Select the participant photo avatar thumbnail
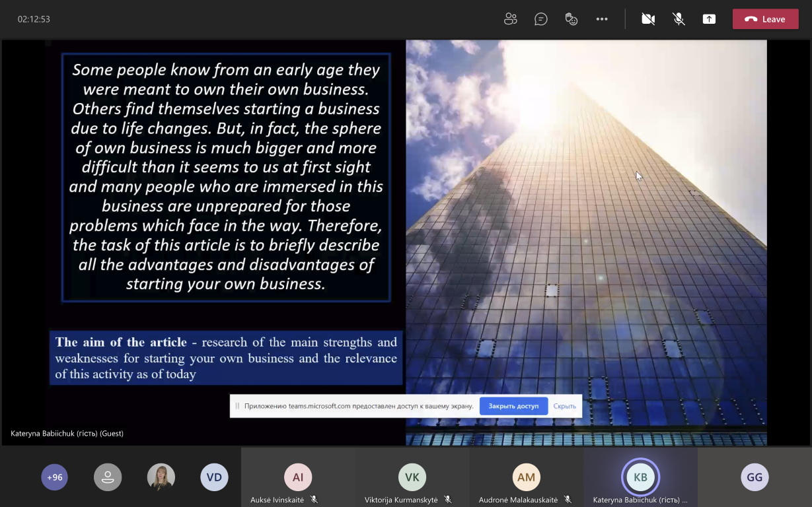812x507 pixels. (x=161, y=477)
